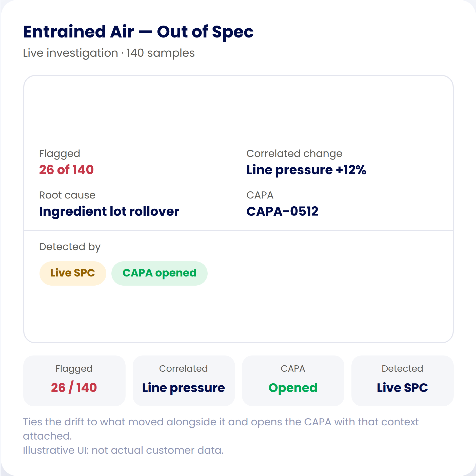Click the Root cause label

point(67,195)
